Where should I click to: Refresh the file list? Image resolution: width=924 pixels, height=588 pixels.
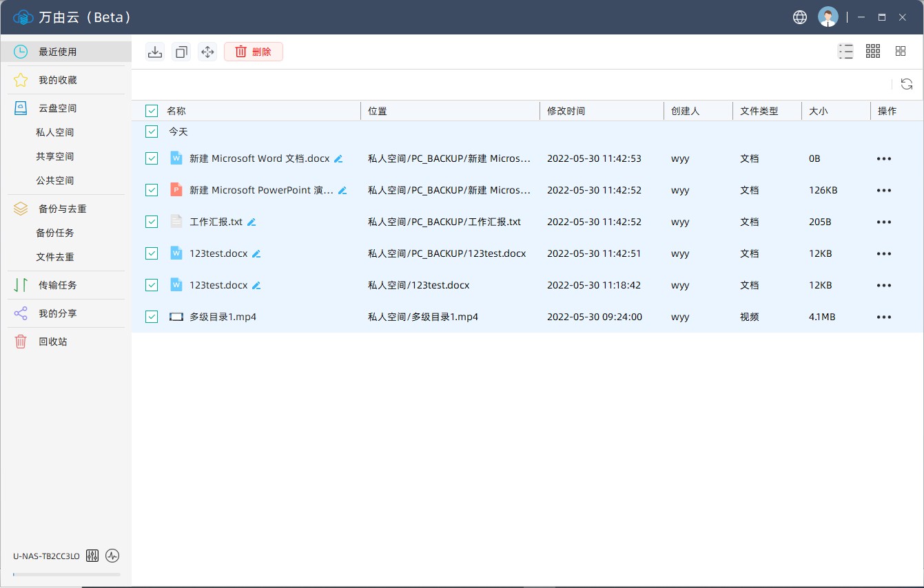tap(907, 84)
